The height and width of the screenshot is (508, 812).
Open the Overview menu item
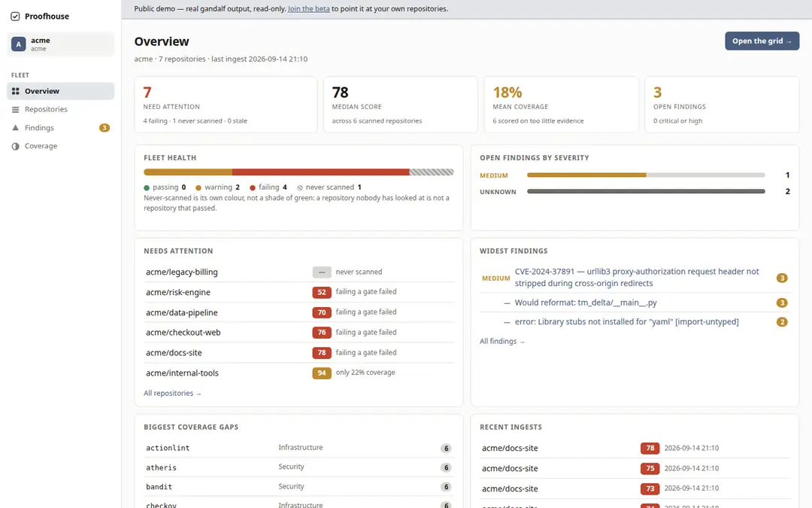pyautogui.click(x=61, y=91)
